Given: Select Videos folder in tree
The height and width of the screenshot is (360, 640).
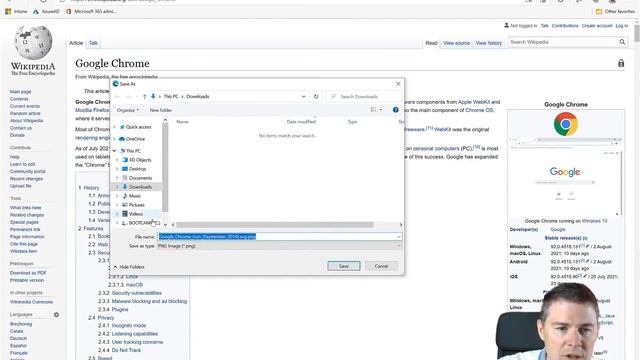Looking at the screenshot, I should (x=136, y=214).
